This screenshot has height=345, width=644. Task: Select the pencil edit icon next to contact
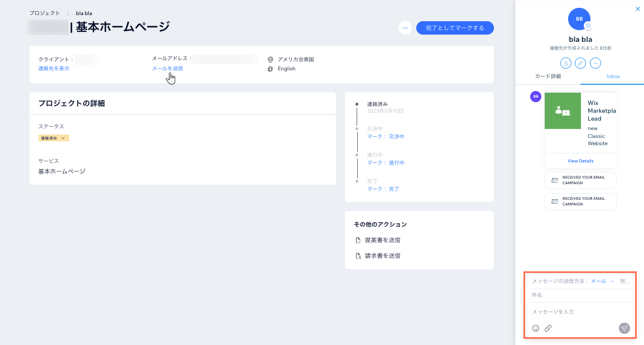pos(580,63)
